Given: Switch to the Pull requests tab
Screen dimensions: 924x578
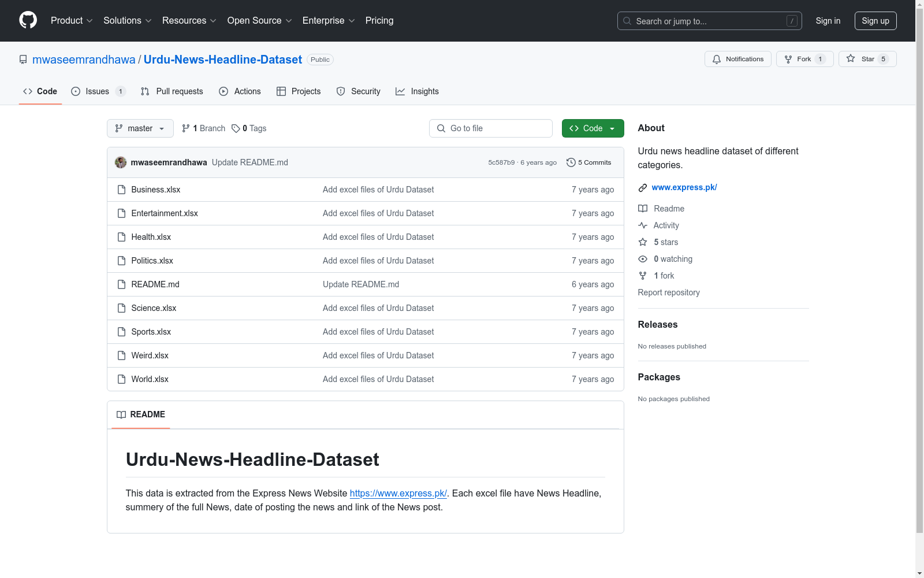Looking at the screenshot, I should pyautogui.click(x=172, y=91).
